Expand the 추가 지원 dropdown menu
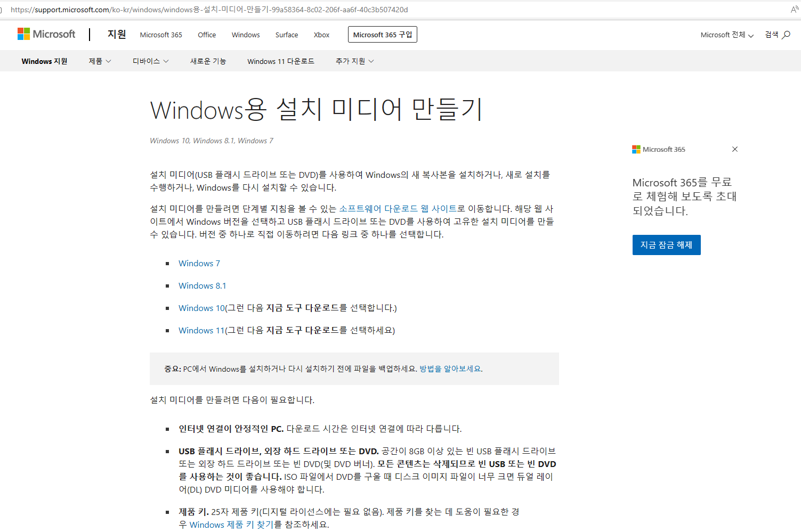 [x=355, y=61]
